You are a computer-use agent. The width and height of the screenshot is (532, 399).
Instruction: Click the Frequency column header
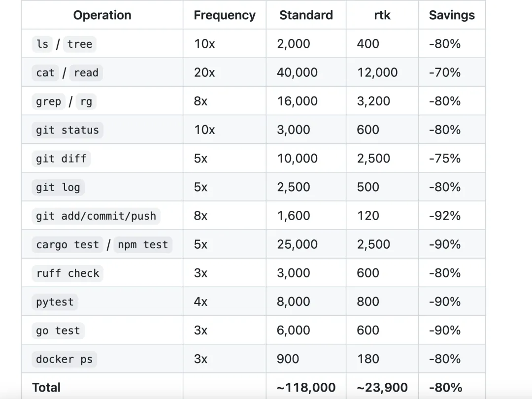point(224,15)
